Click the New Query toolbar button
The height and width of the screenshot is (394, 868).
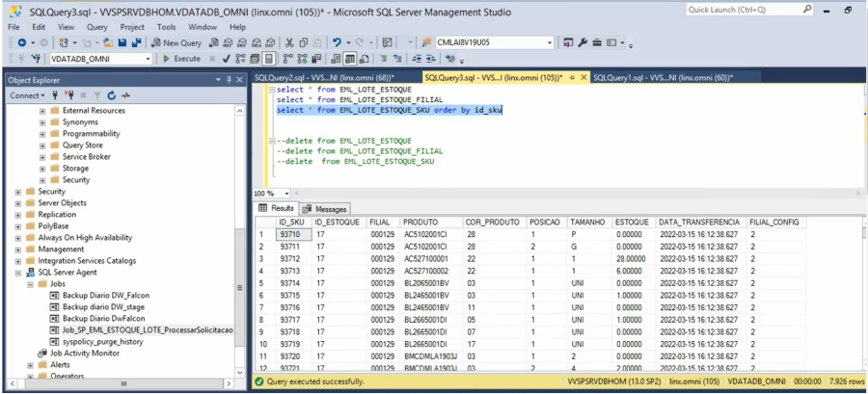(176, 43)
